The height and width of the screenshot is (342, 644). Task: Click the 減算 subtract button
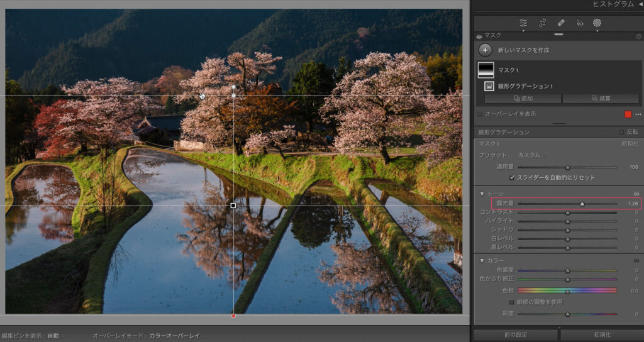click(x=601, y=99)
